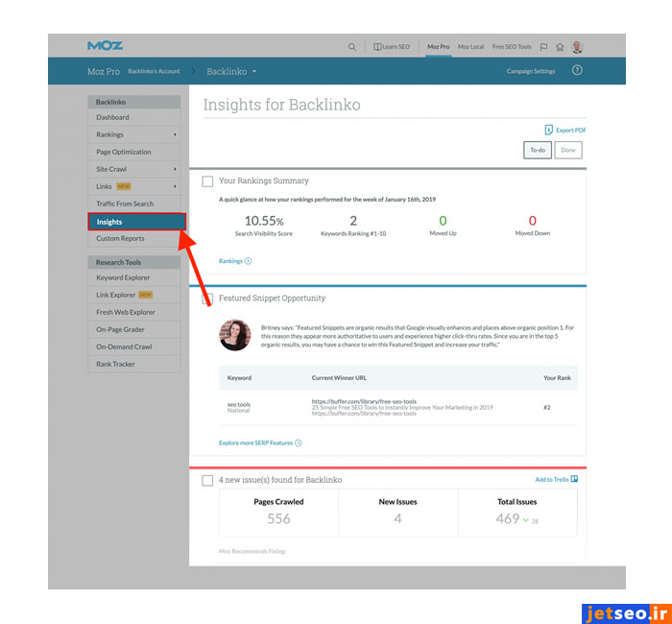Expand the Site Crawl sidebar submenu

pyautogui.click(x=175, y=169)
